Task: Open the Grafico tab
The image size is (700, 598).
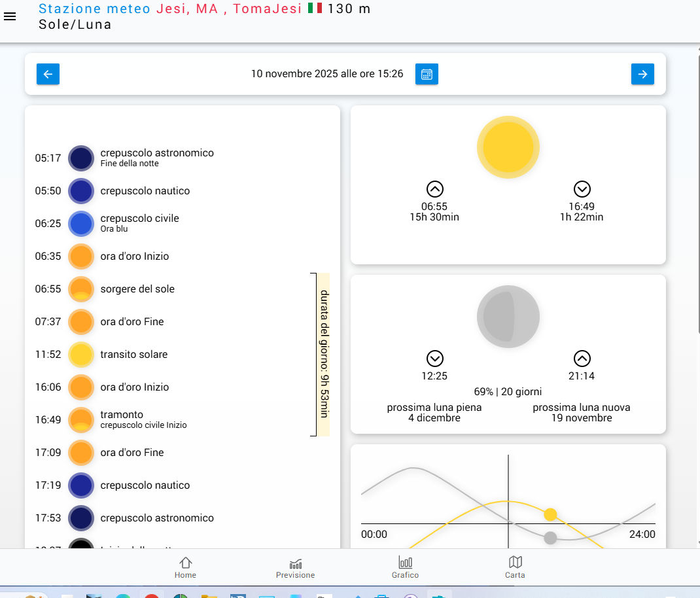Action: (x=405, y=567)
